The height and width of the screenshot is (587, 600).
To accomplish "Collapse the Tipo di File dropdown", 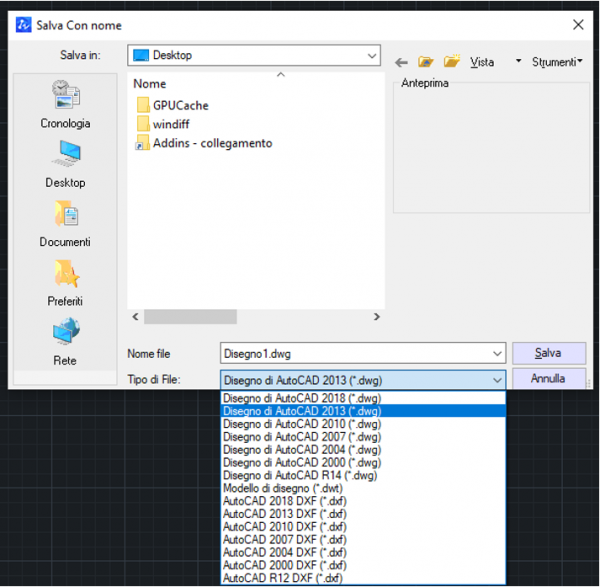I will 497,380.
